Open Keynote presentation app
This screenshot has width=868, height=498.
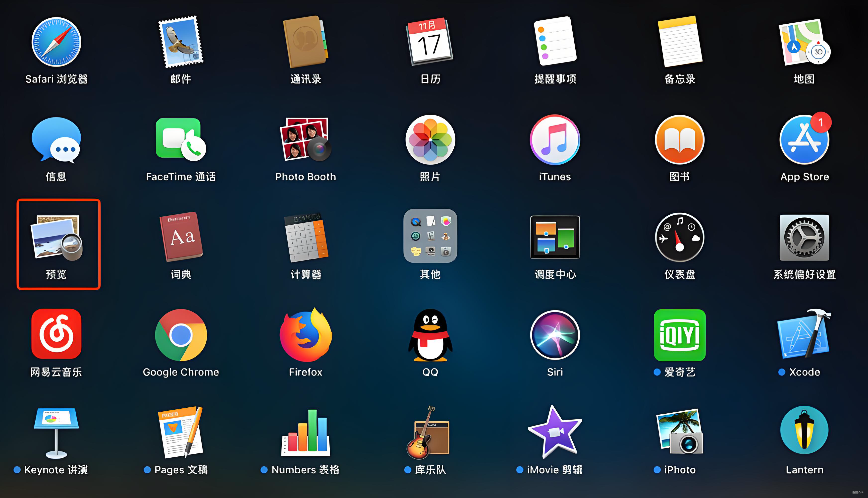click(x=56, y=432)
